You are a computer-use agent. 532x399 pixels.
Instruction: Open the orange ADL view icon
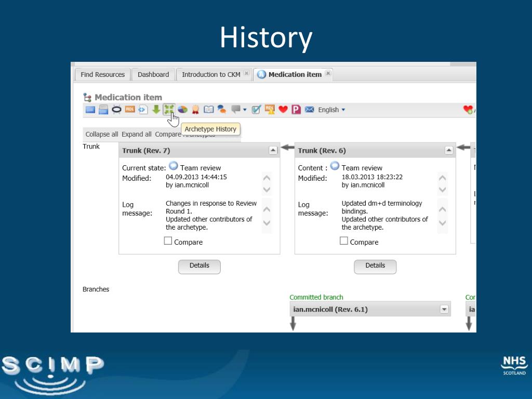pos(129,109)
